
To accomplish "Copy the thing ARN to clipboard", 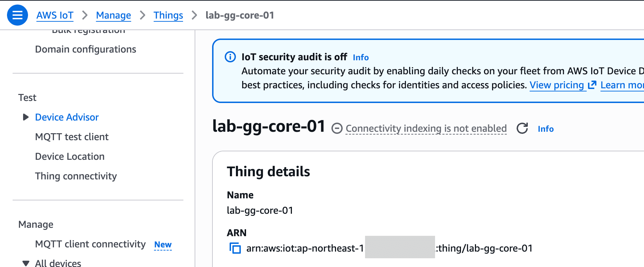I will (235, 248).
